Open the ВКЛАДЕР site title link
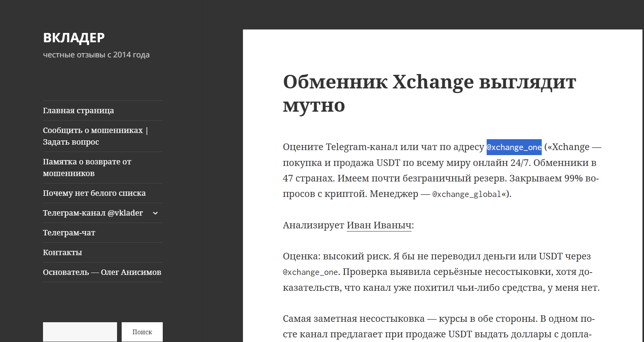Image resolution: width=644 pixels, height=342 pixels. [74, 38]
